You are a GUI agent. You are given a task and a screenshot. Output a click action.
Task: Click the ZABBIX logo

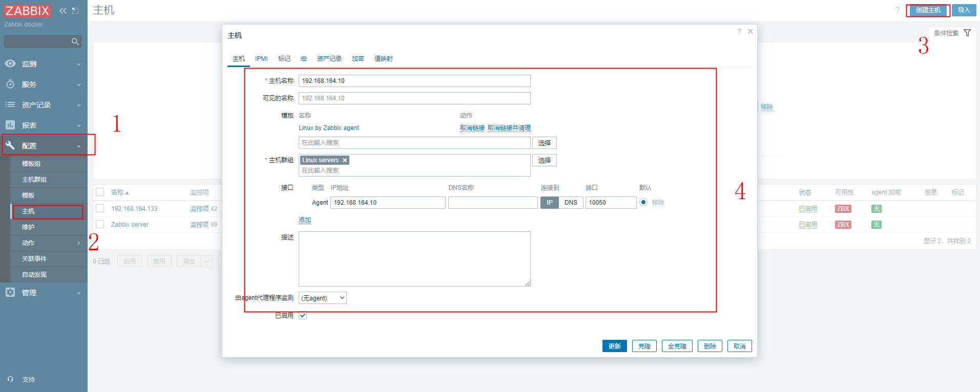pyautogui.click(x=28, y=11)
